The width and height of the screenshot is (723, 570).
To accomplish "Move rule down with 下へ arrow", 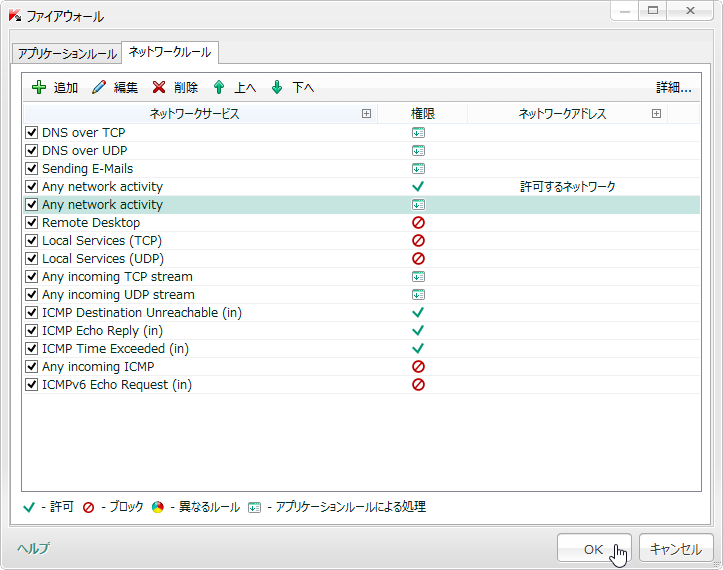I will click(277, 87).
